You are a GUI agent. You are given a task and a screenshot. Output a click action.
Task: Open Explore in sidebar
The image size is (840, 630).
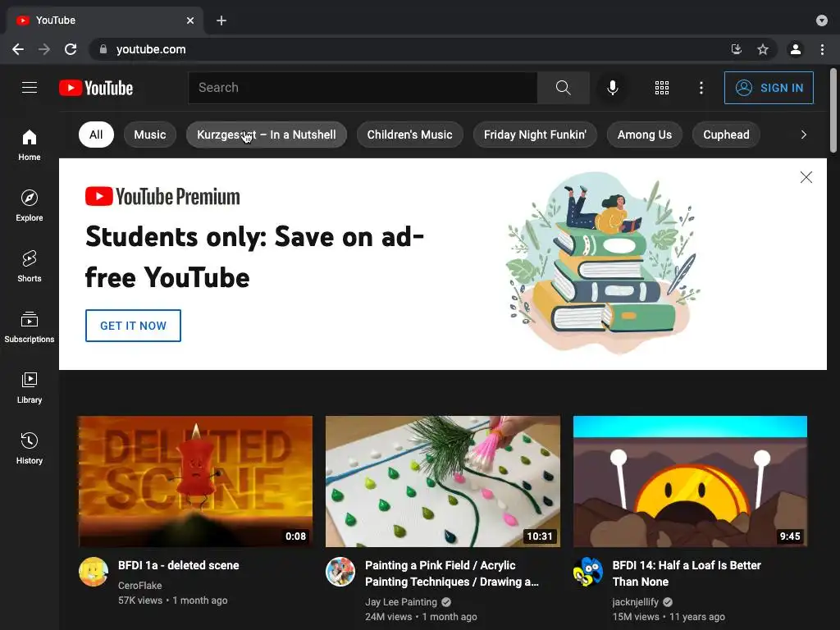pyautogui.click(x=30, y=206)
